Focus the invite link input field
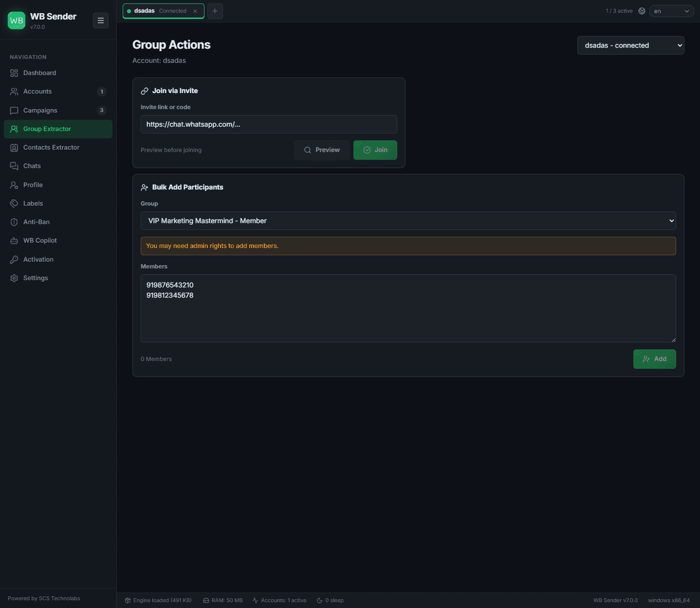This screenshot has width=700, height=608. pos(269,124)
